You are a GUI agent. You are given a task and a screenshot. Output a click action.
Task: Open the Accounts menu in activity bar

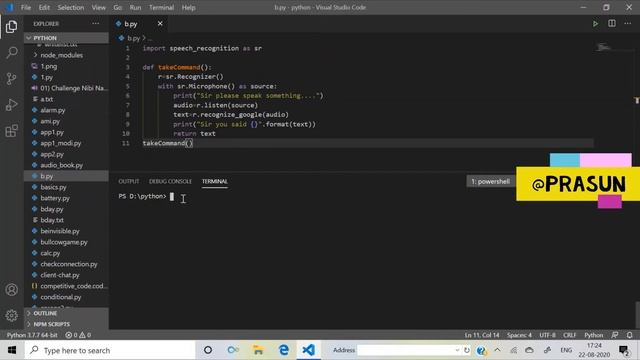tap(11, 289)
